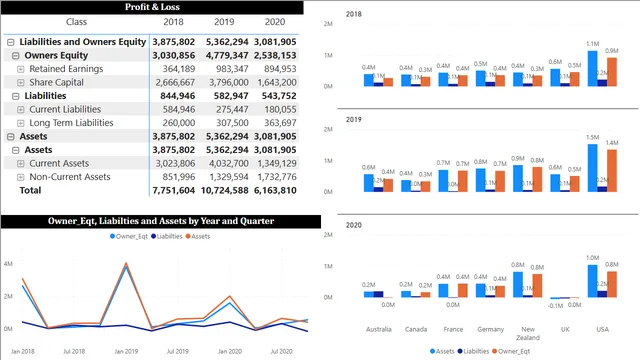Screen dimensions: 640x360
Task: Click Non-Current Assets 2020 value 1,732,776
Action: pyautogui.click(x=277, y=177)
